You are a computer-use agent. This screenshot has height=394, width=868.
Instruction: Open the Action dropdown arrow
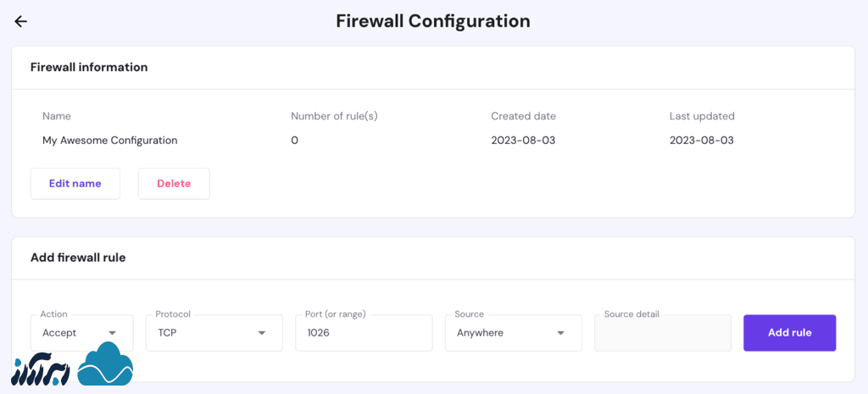click(x=113, y=333)
